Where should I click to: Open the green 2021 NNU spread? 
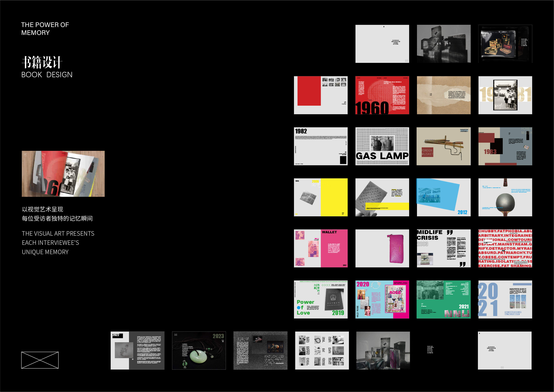443,299
